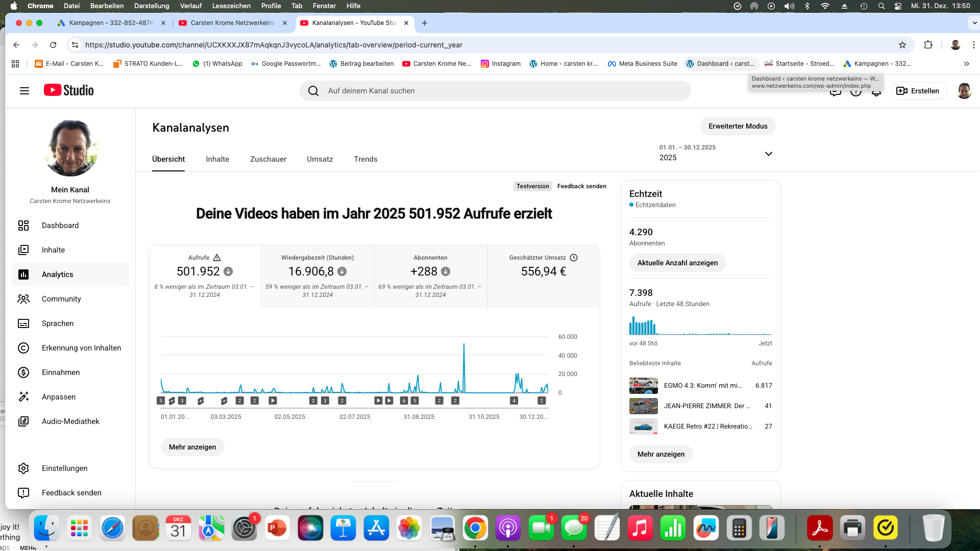Click the Erkennung von Inhalten copyright icon
This screenshot has height=551, width=980.
click(x=23, y=348)
